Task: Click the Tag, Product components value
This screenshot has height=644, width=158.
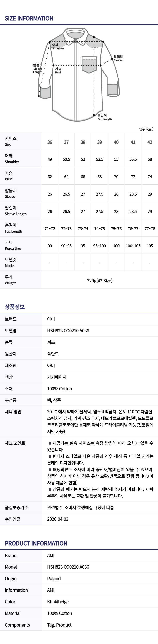Action: 59,625
